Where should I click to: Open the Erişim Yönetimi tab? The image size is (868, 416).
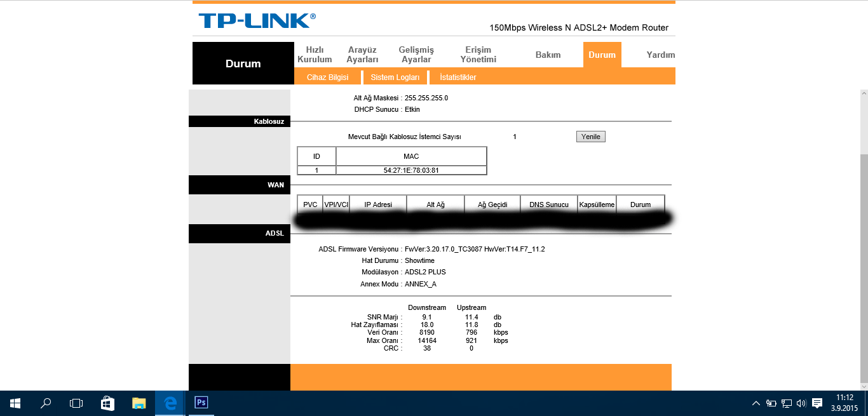pyautogui.click(x=478, y=55)
